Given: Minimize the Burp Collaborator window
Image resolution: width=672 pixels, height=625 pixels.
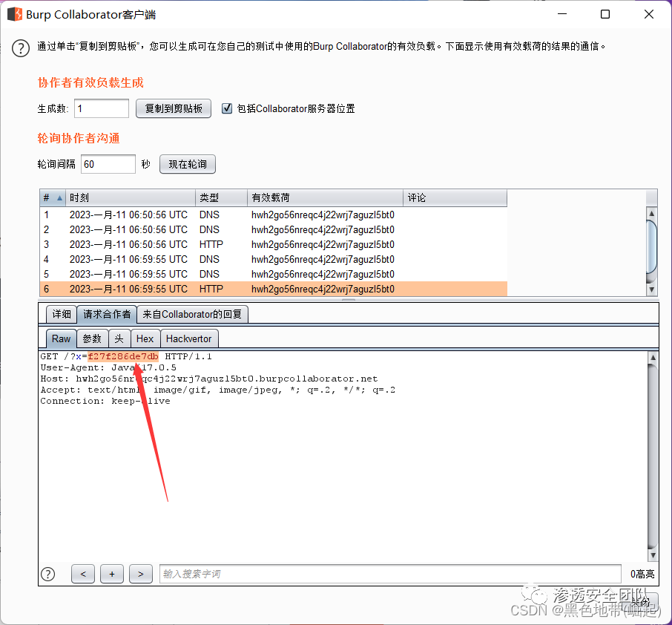Looking at the screenshot, I should point(562,14).
